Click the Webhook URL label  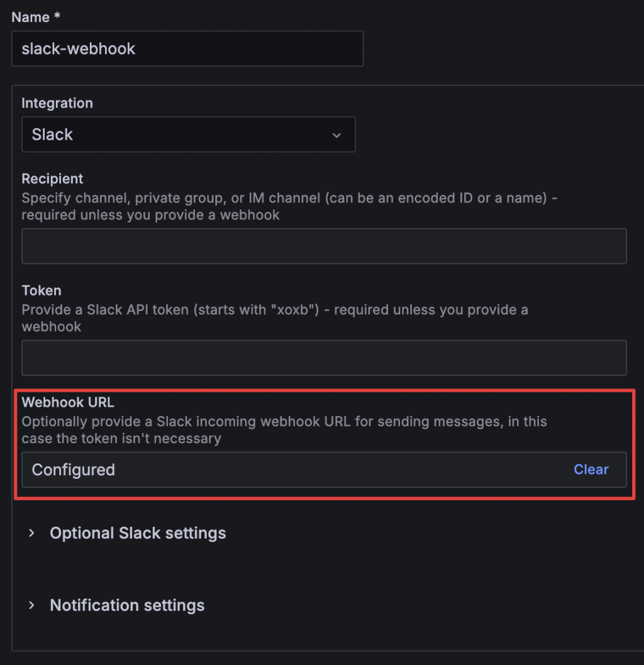click(x=68, y=402)
